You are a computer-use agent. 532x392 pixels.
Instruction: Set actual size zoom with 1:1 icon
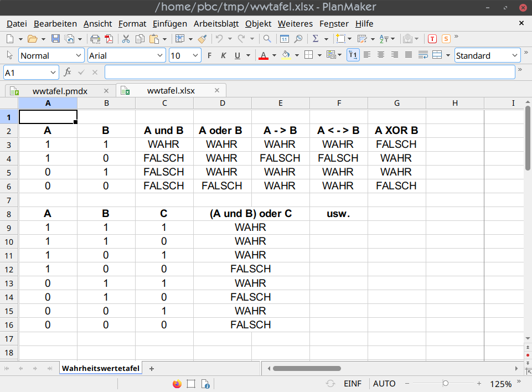285,39
